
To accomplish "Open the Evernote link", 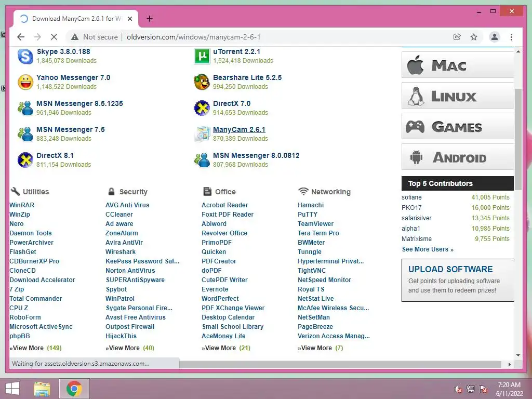I will tap(215, 289).
